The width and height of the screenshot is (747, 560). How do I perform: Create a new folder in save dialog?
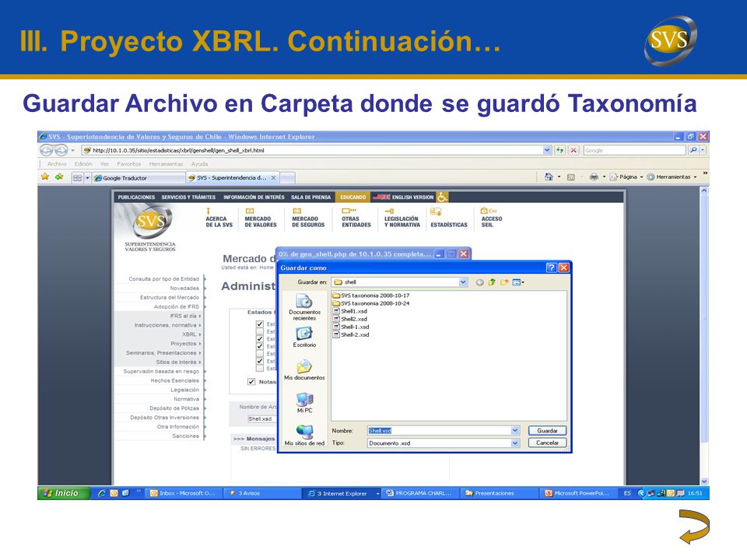[x=504, y=282]
